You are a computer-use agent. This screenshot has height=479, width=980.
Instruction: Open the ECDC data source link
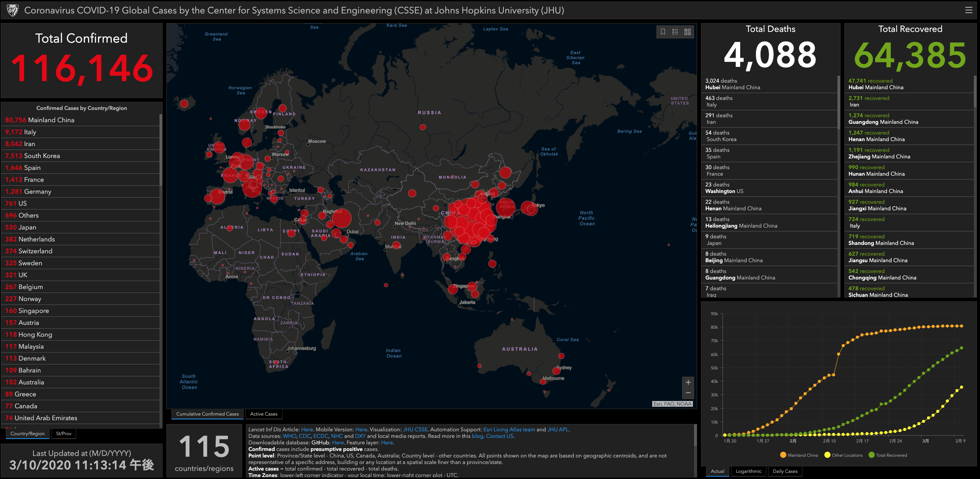(321, 436)
